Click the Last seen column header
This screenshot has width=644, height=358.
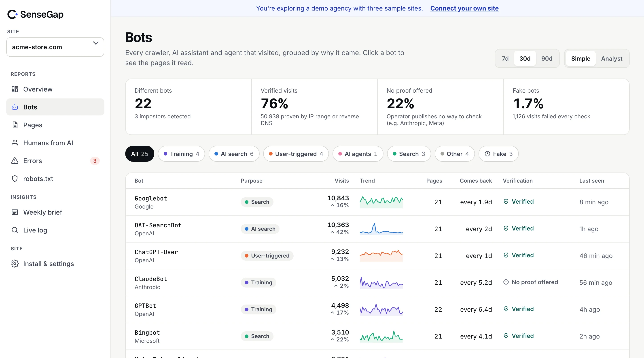click(591, 181)
